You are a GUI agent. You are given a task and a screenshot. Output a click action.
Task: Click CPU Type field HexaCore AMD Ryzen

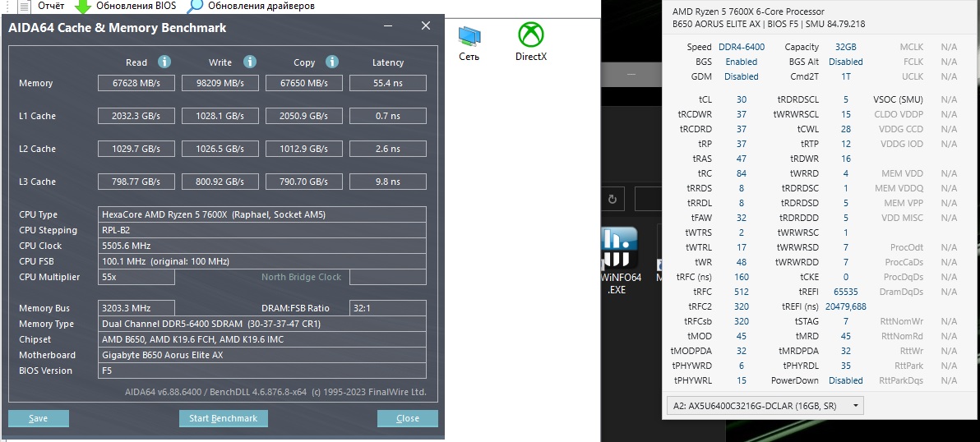[x=262, y=214]
